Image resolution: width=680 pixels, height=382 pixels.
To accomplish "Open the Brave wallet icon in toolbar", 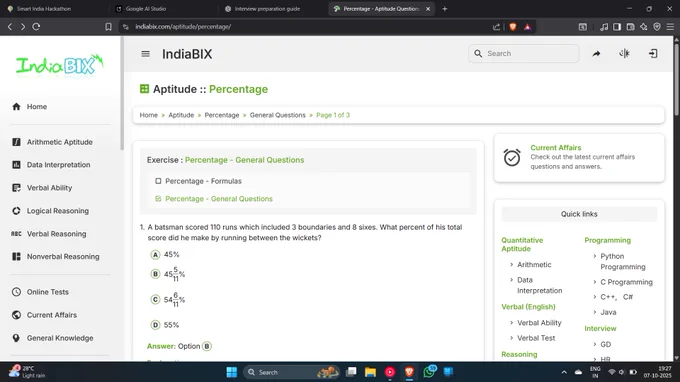I will pos(630,27).
